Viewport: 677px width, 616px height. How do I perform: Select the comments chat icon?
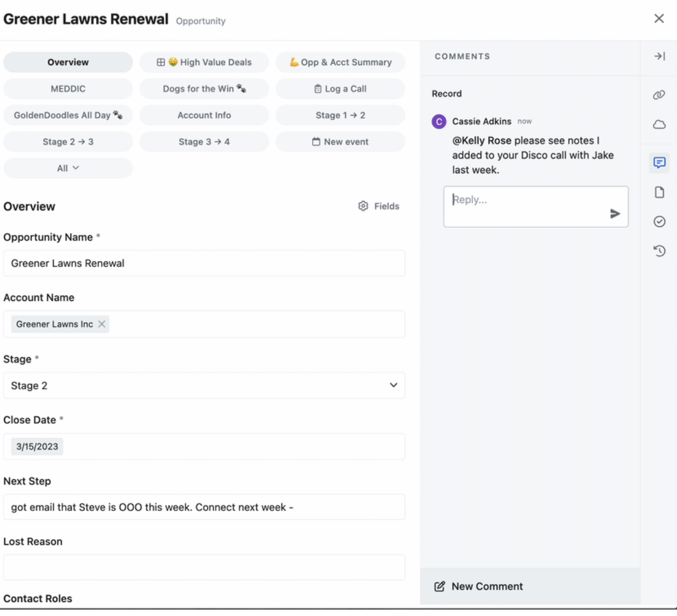click(x=659, y=162)
